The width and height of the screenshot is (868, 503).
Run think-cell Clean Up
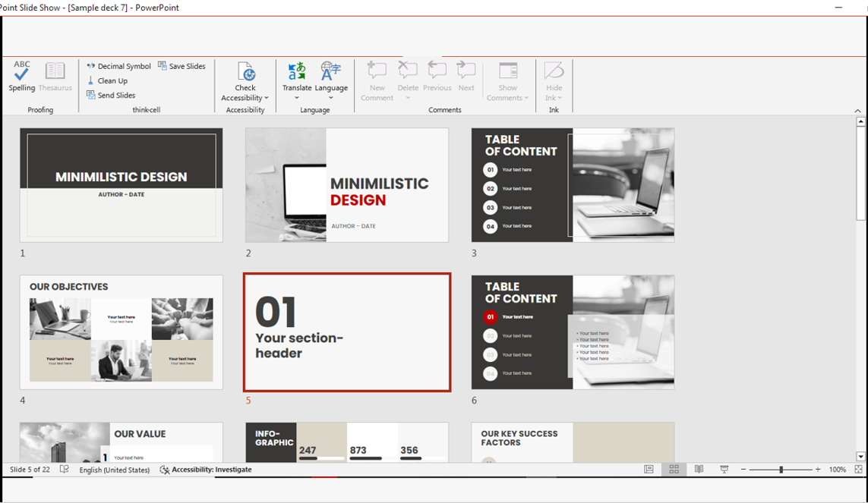pyautogui.click(x=107, y=80)
